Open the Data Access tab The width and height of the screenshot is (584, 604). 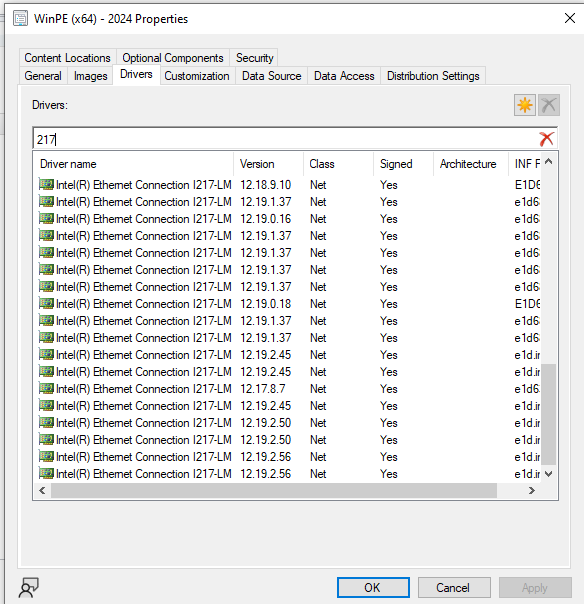click(x=344, y=76)
